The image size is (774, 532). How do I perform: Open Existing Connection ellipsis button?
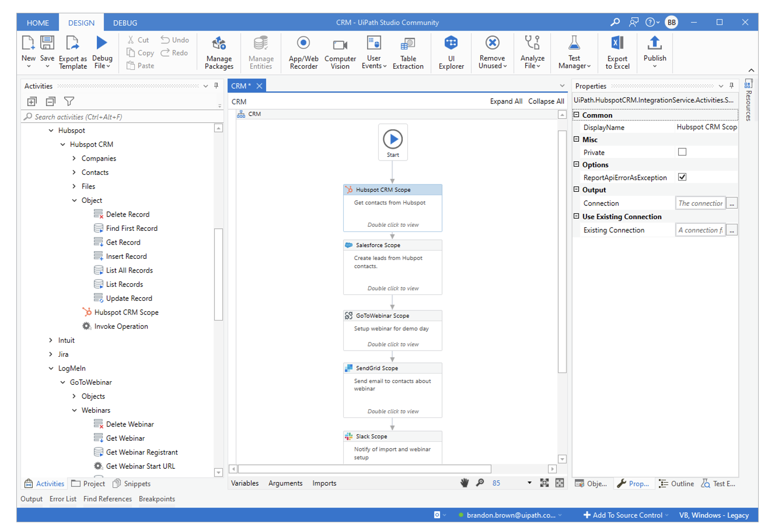[x=732, y=230]
